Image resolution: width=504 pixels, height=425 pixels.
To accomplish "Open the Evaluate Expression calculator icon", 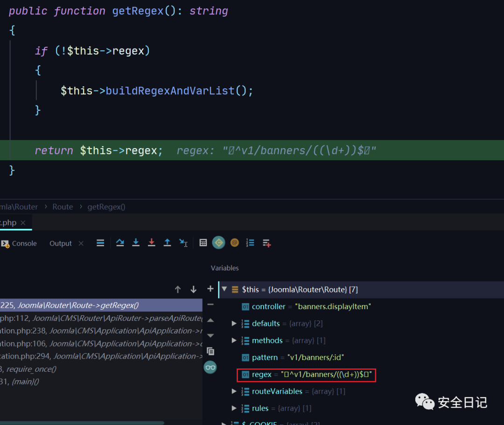I will coord(203,242).
